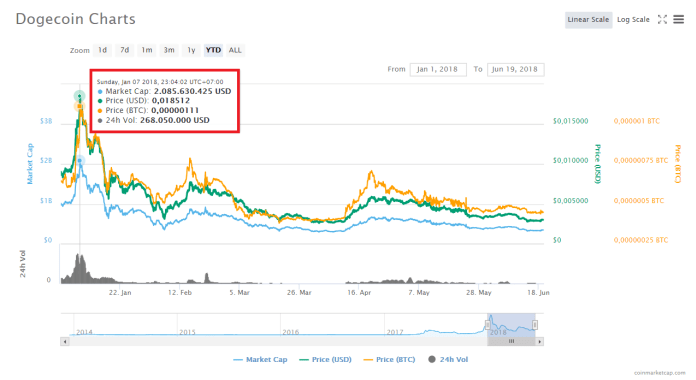This screenshot has width=696, height=380.
Task: Set zoom range to 1m
Action: (x=147, y=50)
